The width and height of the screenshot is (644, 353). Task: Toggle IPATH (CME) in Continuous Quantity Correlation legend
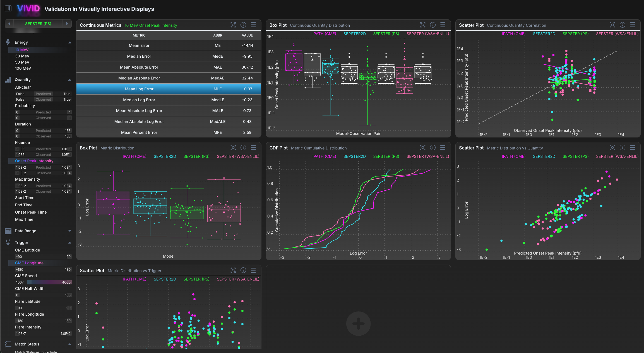[x=514, y=34]
